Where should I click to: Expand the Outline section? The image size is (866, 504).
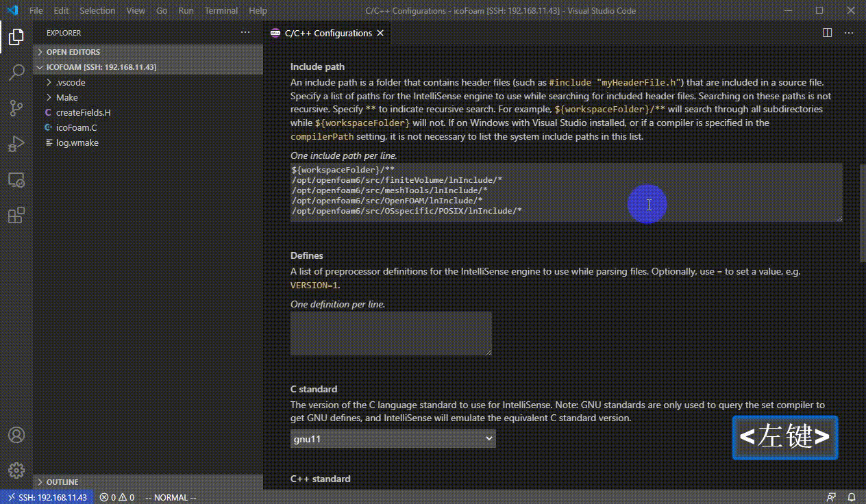pyautogui.click(x=62, y=482)
